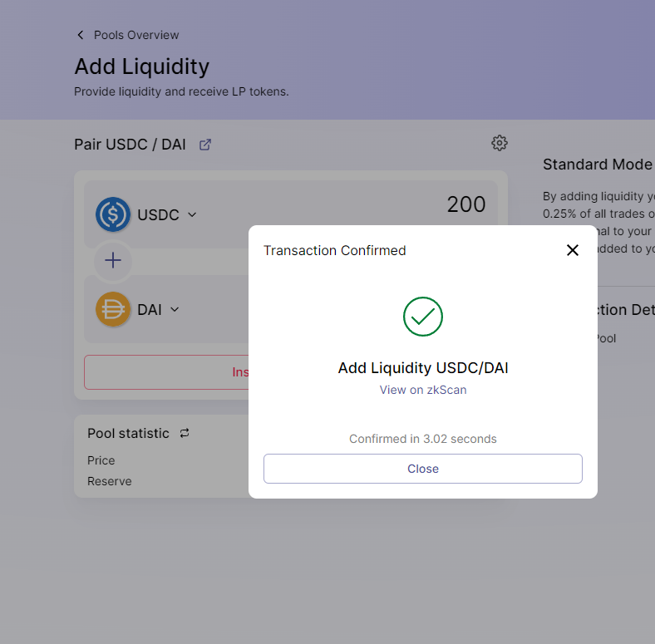Screen dimensions: 655x644
Task: Open the settings gear icon
Action: click(x=500, y=143)
